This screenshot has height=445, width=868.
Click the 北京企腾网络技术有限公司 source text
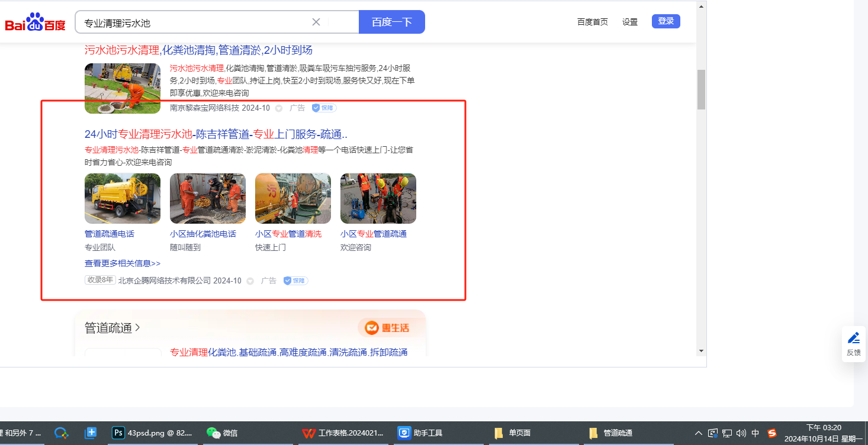165,280
